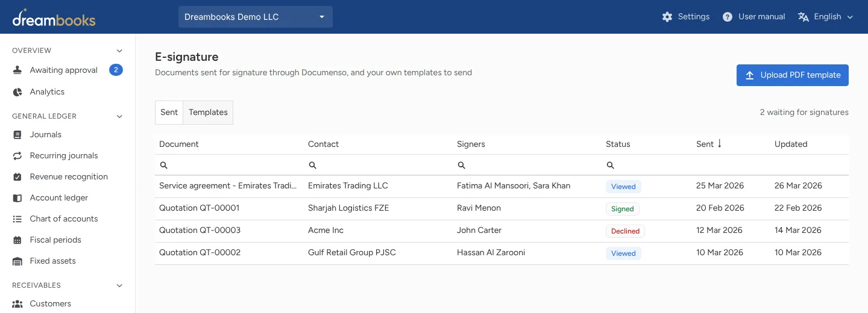
Task: Click the Fiscal periods calendar icon
Action: click(x=17, y=240)
